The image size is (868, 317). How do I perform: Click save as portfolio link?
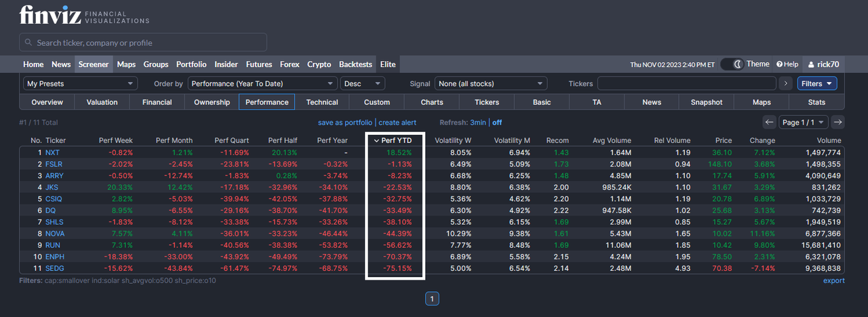[x=345, y=123]
